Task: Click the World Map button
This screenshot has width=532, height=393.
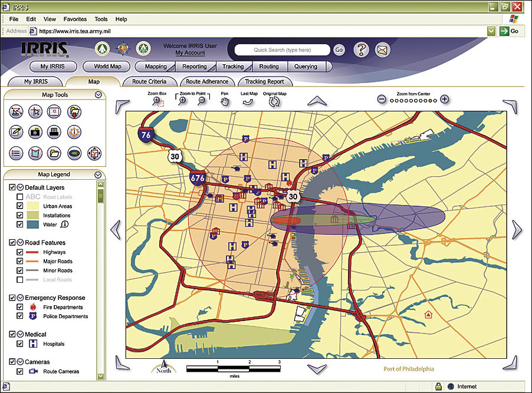Action: (x=107, y=67)
